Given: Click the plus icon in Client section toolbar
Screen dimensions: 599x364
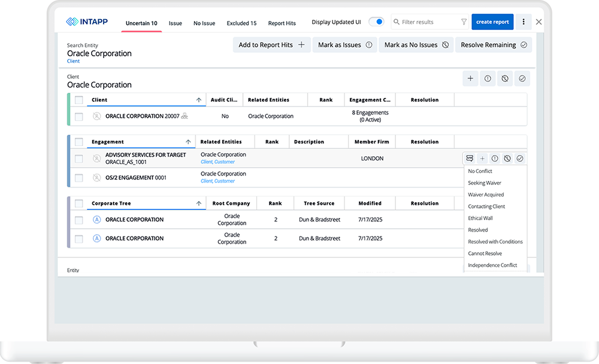Looking at the screenshot, I should (470, 78).
